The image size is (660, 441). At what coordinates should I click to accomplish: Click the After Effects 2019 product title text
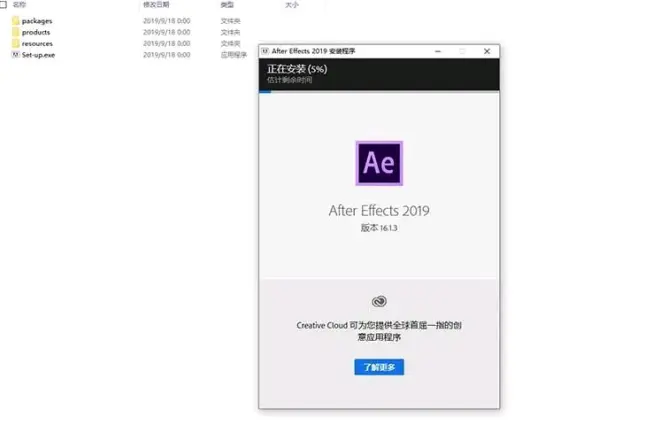[x=379, y=210]
